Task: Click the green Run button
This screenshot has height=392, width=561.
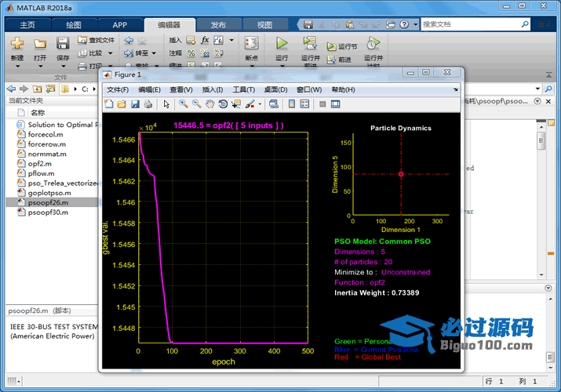Action: [x=282, y=43]
